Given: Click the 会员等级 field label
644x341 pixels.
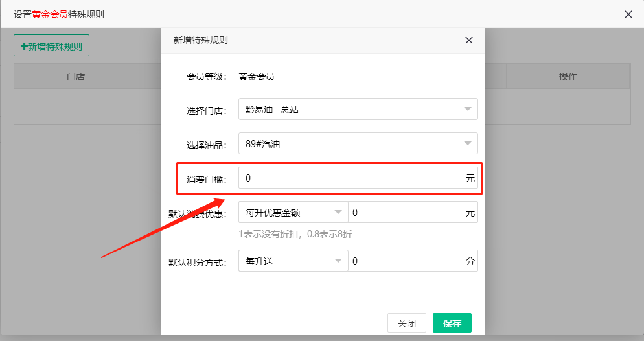Looking at the screenshot, I should click(x=206, y=76).
